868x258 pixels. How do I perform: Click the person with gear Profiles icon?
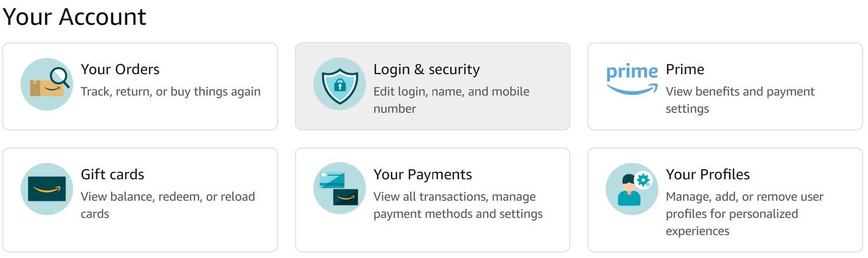(x=632, y=189)
